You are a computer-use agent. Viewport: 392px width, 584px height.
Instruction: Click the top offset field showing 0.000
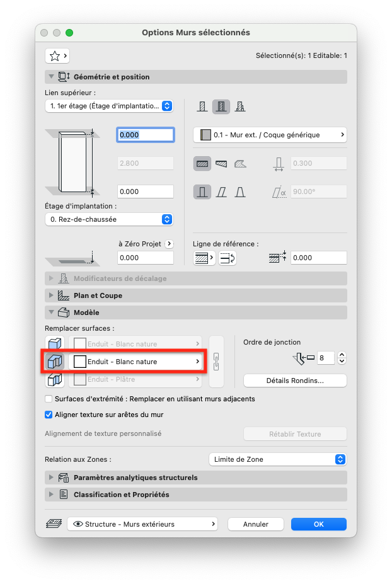pyautogui.click(x=146, y=135)
